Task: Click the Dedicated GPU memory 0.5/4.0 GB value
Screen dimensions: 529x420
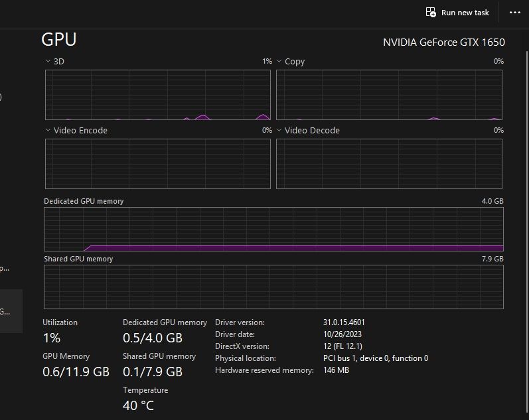Action: (x=152, y=338)
